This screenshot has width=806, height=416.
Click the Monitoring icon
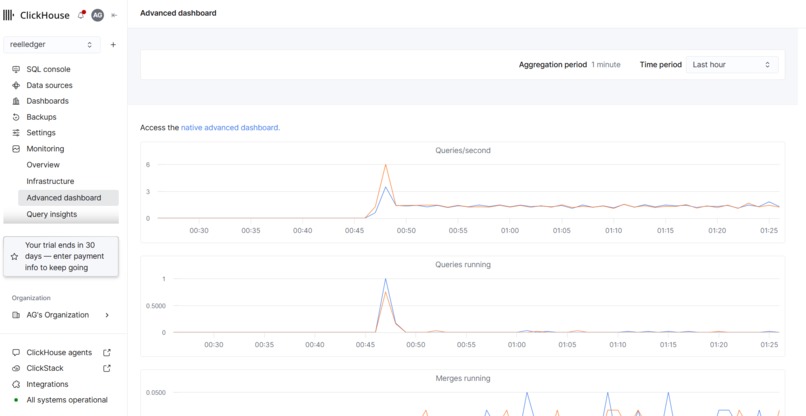16,149
